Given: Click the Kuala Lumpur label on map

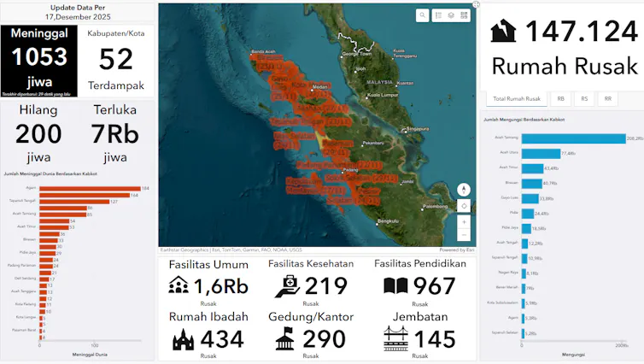Looking at the screenshot, I should click(x=383, y=95).
